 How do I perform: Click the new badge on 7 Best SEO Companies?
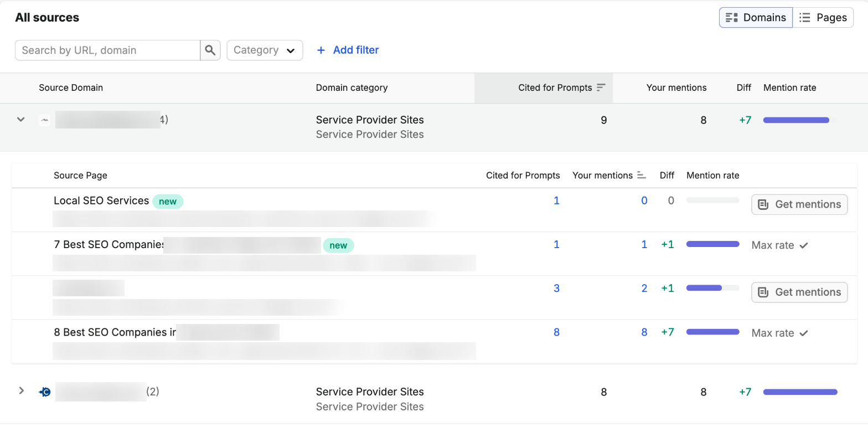point(338,245)
